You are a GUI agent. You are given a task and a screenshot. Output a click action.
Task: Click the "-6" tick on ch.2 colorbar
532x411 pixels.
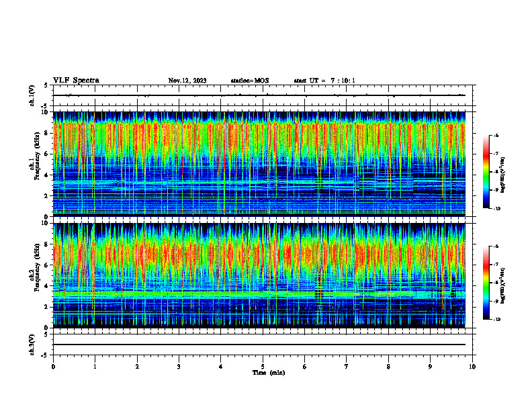pos(496,246)
